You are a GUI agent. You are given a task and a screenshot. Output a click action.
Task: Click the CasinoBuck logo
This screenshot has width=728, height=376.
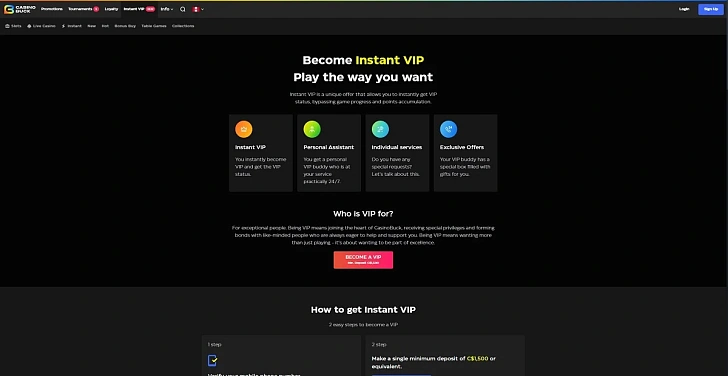[20, 9]
